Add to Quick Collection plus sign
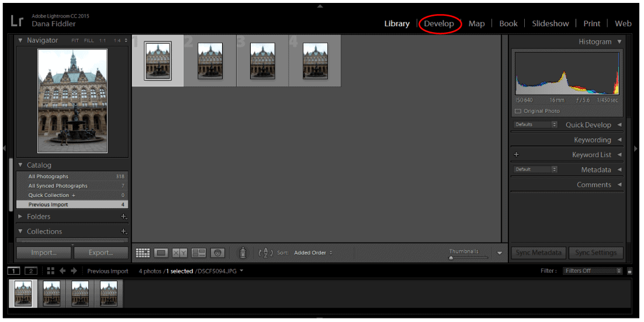644x322 pixels. 74,195
